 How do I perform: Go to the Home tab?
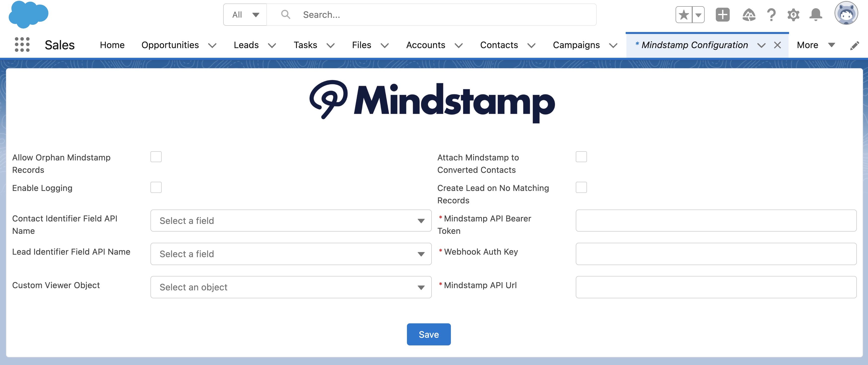pyautogui.click(x=112, y=45)
